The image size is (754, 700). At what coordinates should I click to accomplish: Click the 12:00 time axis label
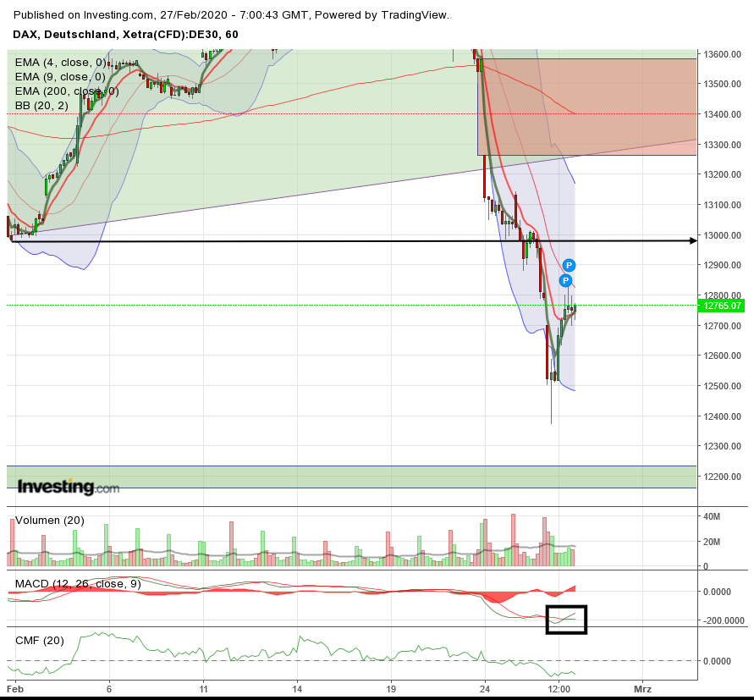[559, 689]
